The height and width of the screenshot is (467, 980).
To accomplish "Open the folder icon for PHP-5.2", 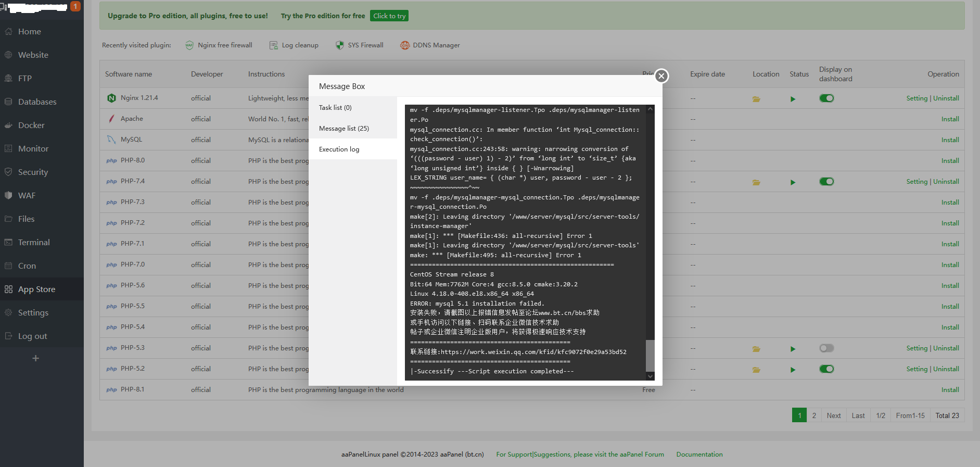I will coord(756,370).
